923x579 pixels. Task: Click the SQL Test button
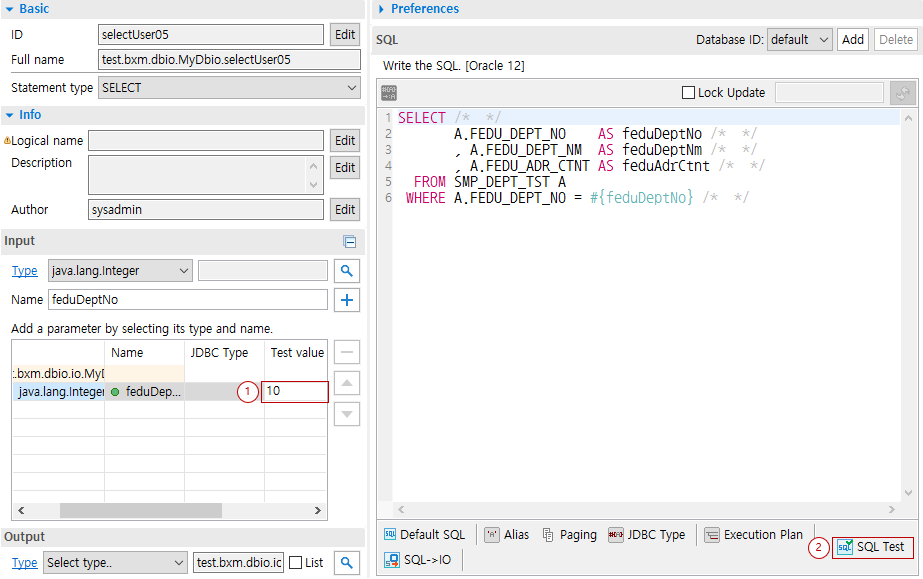point(872,547)
